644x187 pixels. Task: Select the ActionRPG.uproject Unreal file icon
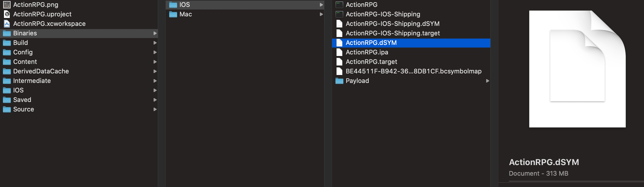pos(7,14)
